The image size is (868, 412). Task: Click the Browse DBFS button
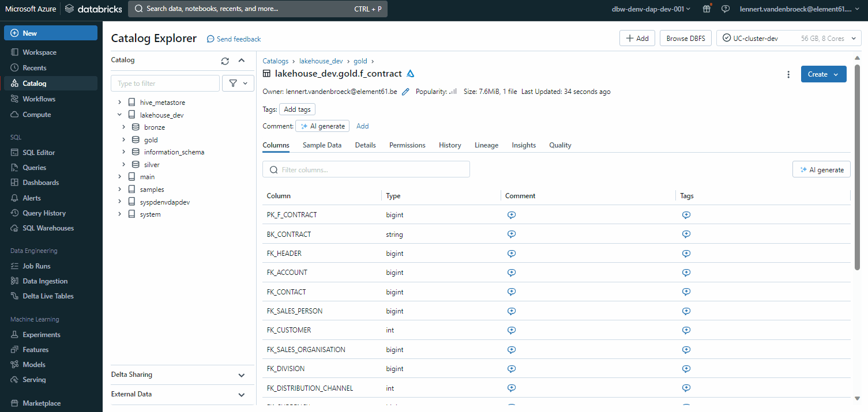tap(685, 39)
